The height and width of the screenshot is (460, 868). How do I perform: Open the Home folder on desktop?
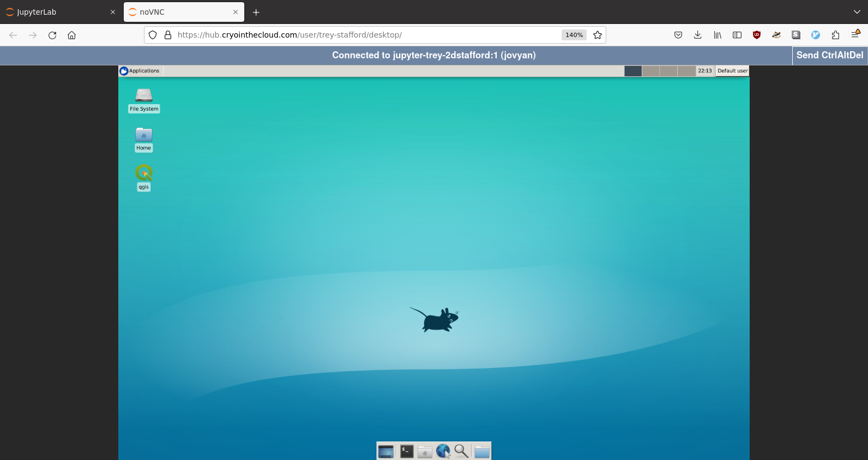click(x=143, y=135)
